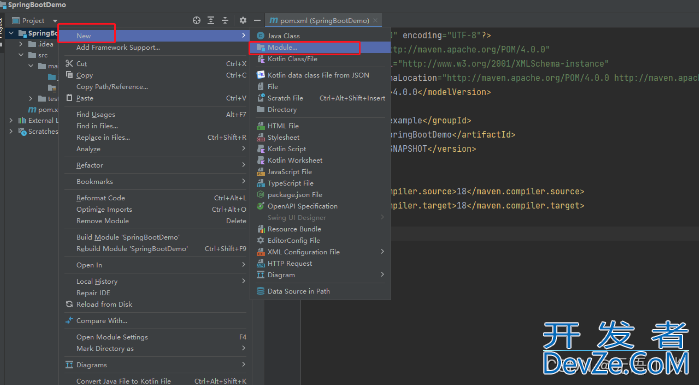Choose Data Source in Path
The image size is (699, 385).
[321, 291]
